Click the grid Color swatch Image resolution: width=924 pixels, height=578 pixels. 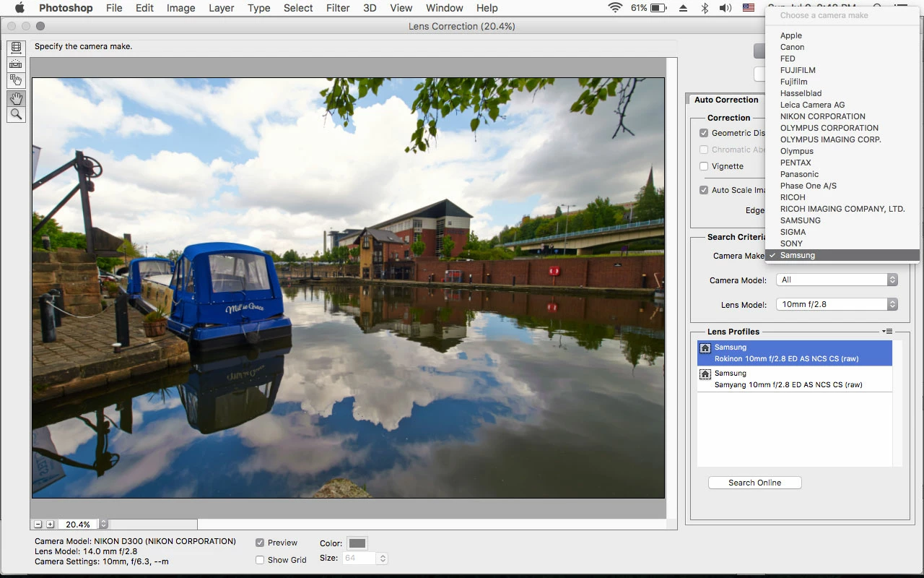coord(357,543)
